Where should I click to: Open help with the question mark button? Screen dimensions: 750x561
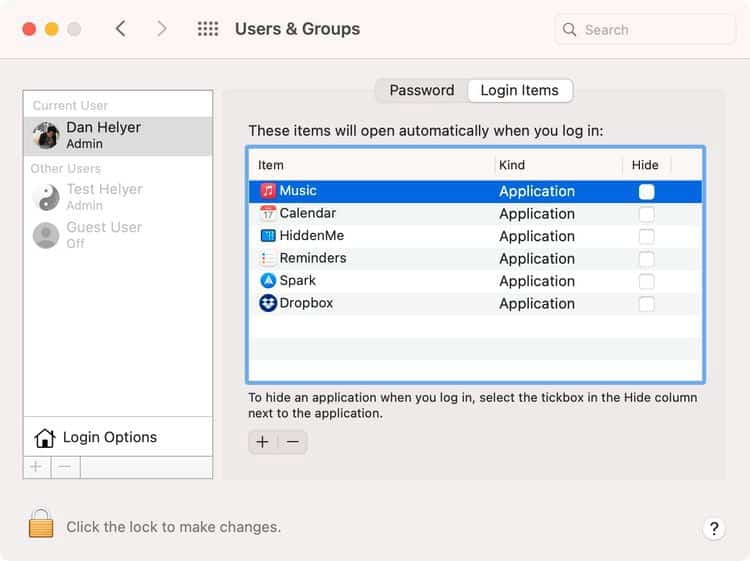tap(713, 529)
